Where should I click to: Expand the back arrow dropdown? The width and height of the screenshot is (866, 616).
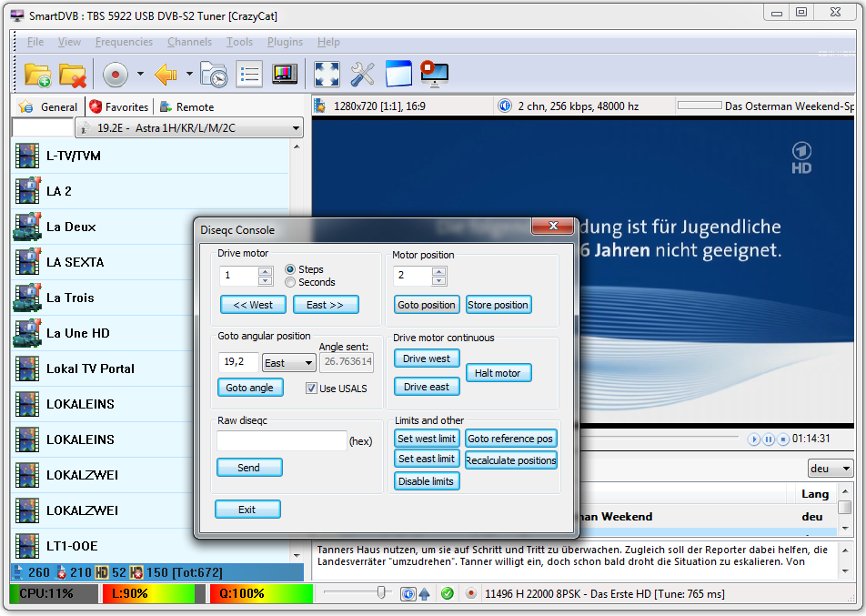coord(189,74)
